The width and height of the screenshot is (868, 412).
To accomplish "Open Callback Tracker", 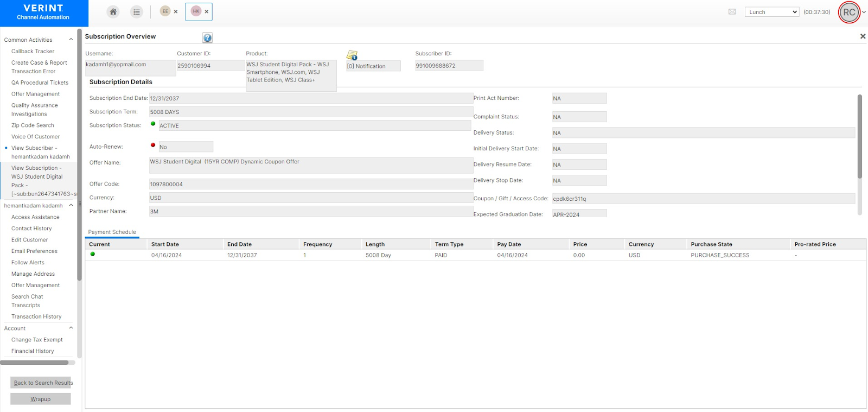I will click(x=33, y=52).
